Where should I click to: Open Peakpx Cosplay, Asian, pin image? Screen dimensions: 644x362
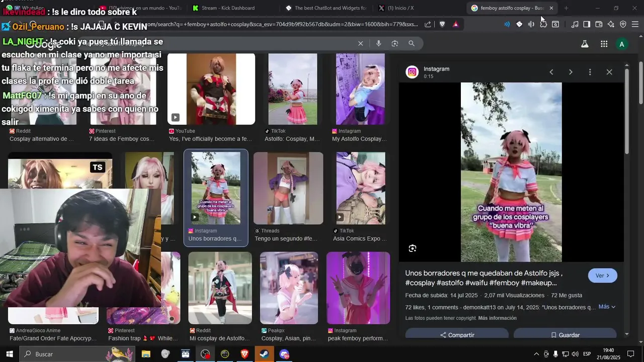[x=289, y=288]
